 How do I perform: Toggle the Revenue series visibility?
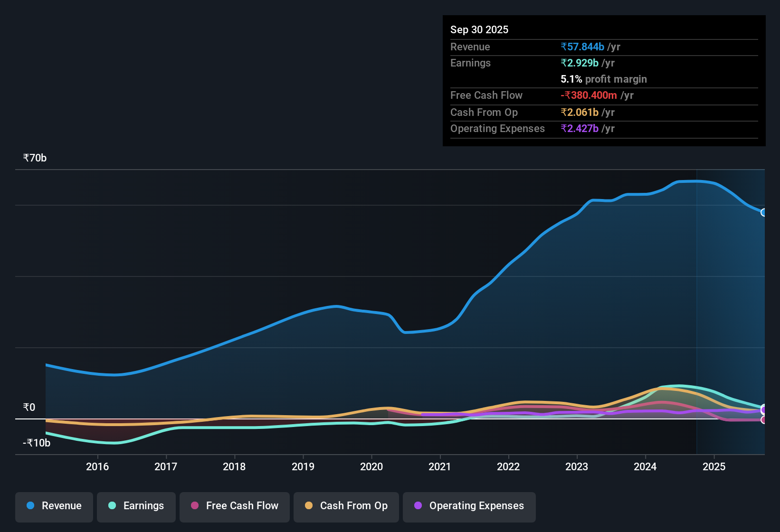[54, 506]
